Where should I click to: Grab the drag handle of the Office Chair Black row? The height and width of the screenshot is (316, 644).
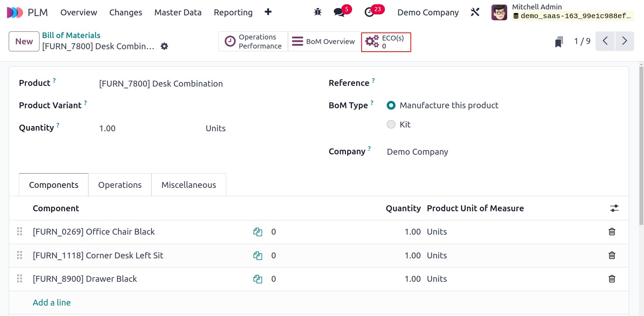pyautogui.click(x=20, y=232)
